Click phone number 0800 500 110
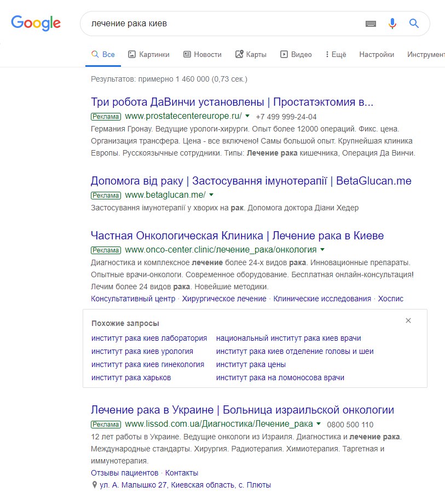 (x=350, y=425)
